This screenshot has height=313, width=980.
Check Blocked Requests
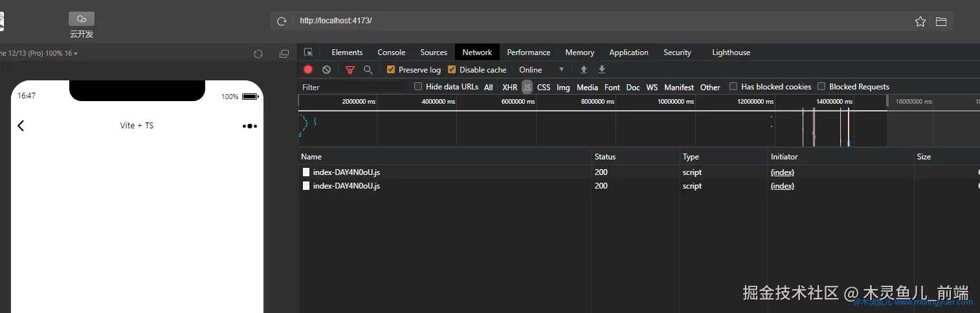coord(821,86)
